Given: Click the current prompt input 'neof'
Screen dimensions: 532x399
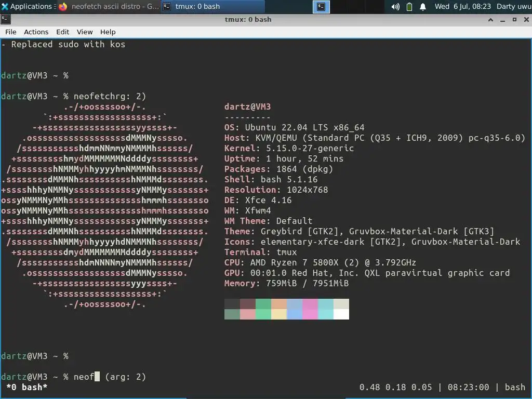Looking at the screenshot, I should point(84,377).
